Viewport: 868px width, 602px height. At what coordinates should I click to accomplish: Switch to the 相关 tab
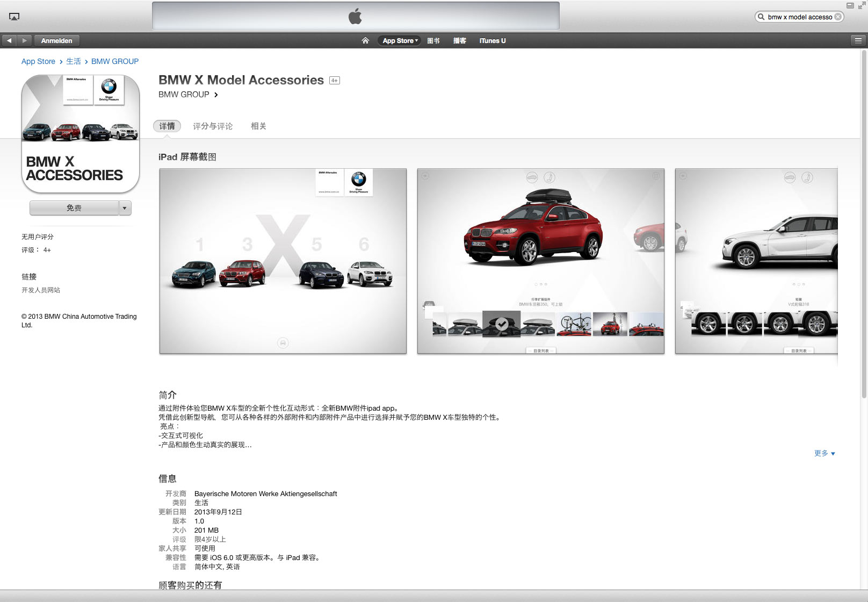258,126
